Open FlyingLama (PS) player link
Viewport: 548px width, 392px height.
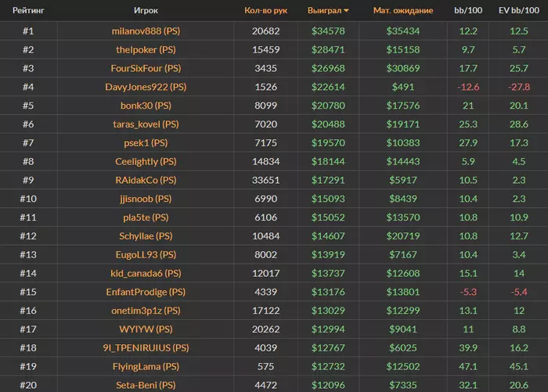coord(146,367)
